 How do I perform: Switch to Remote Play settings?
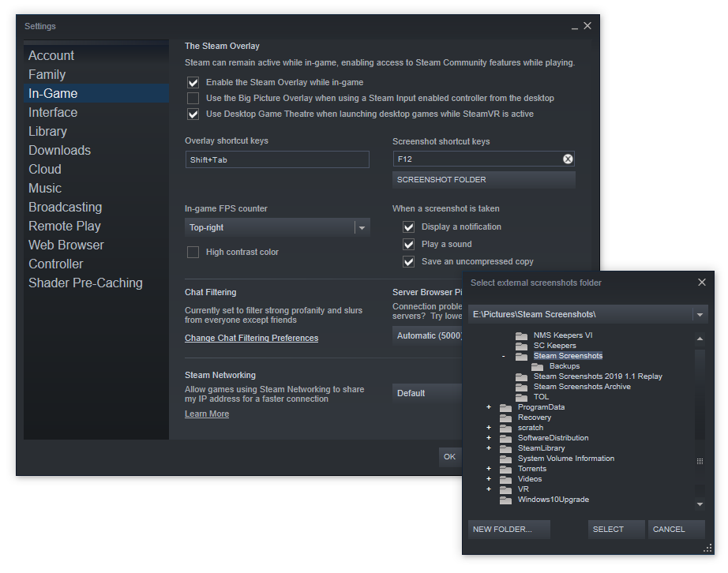coord(96,226)
